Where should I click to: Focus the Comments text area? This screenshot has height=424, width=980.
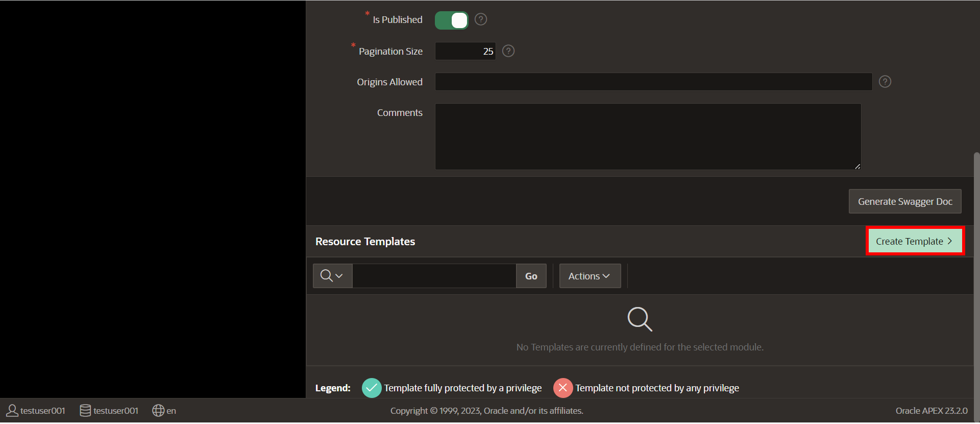coord(648,136)
